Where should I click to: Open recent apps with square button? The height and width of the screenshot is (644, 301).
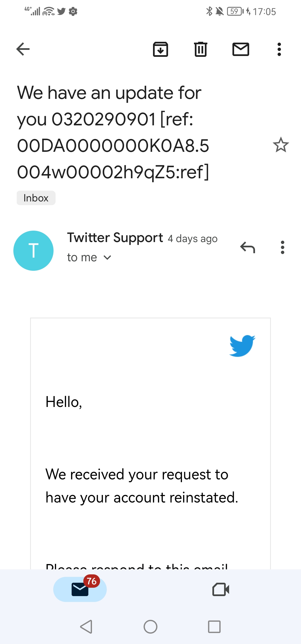[x=214, y=627]
